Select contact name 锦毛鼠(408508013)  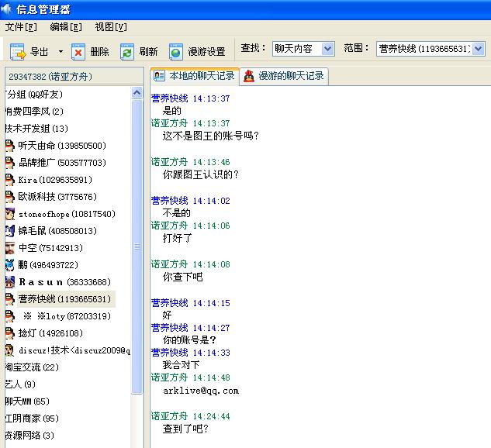(x=57, y=231)
